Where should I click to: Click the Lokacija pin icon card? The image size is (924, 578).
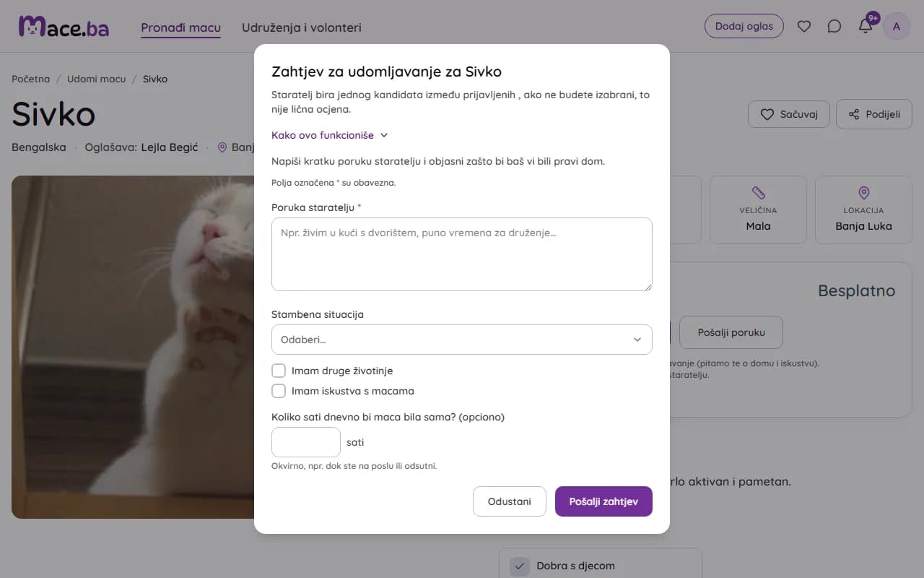point(863,210)
